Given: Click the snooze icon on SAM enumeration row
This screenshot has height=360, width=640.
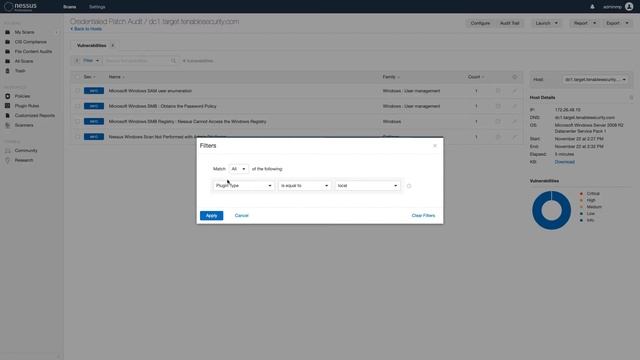Looking at the screenshot, I should click(x=498, y=91).
